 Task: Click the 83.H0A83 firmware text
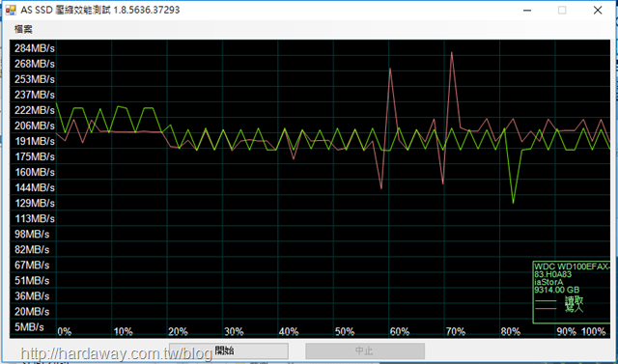point(553,274)
